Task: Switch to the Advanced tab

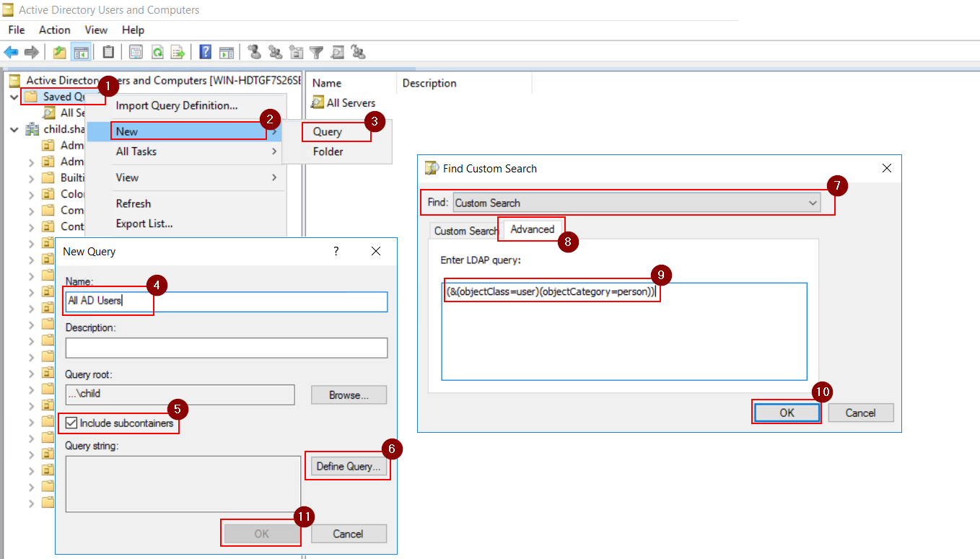Action: click(x=530, y=229)
